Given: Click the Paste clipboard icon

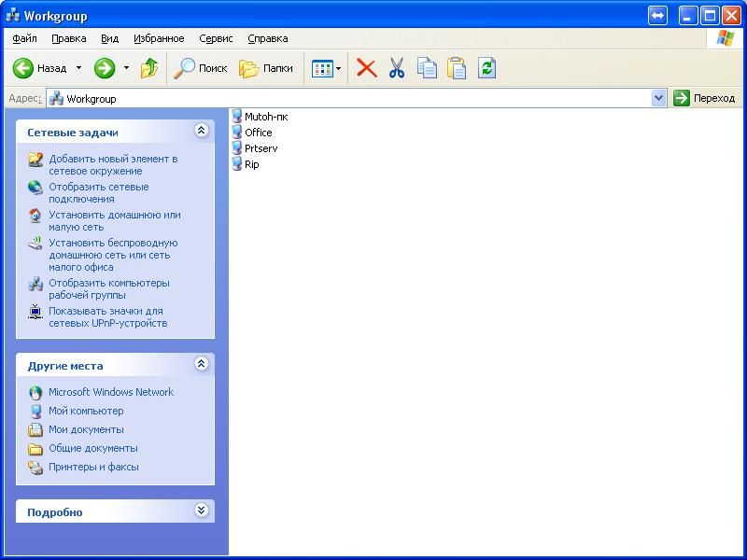Looking at the screenshot, I should click(x=457, y=68).
